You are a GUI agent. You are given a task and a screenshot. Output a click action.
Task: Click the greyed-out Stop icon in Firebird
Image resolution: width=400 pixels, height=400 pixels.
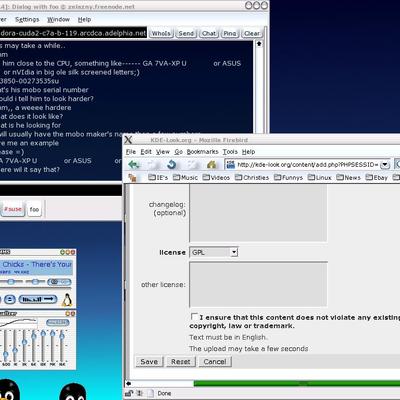(192, 164)
